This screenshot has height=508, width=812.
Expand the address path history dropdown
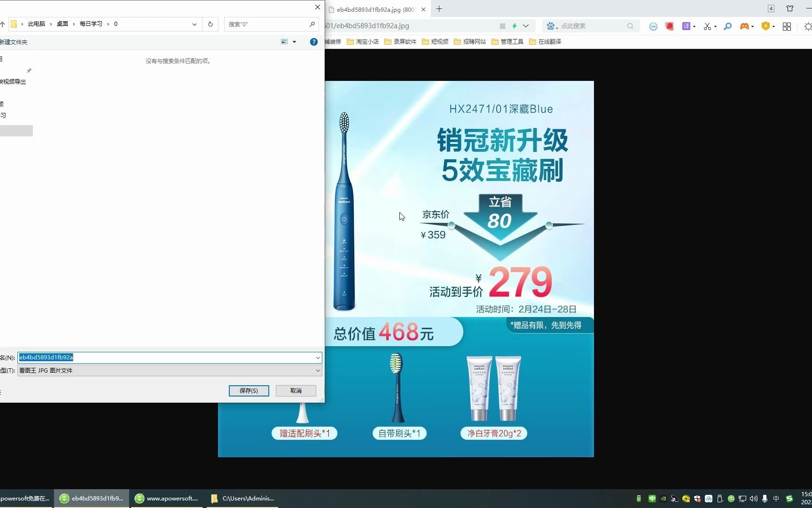click(195, 24)
